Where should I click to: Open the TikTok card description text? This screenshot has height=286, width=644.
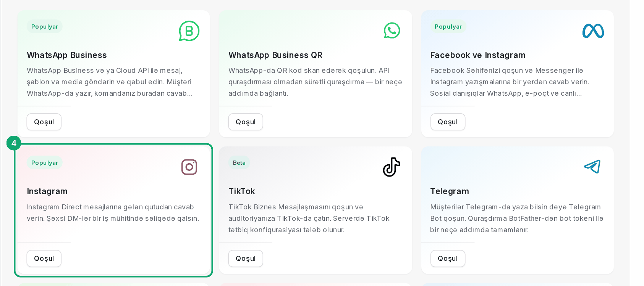[309, 219]
